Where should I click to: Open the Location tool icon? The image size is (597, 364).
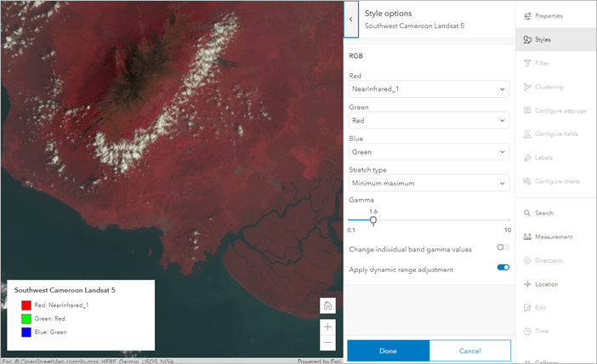[x=527, y=284]
